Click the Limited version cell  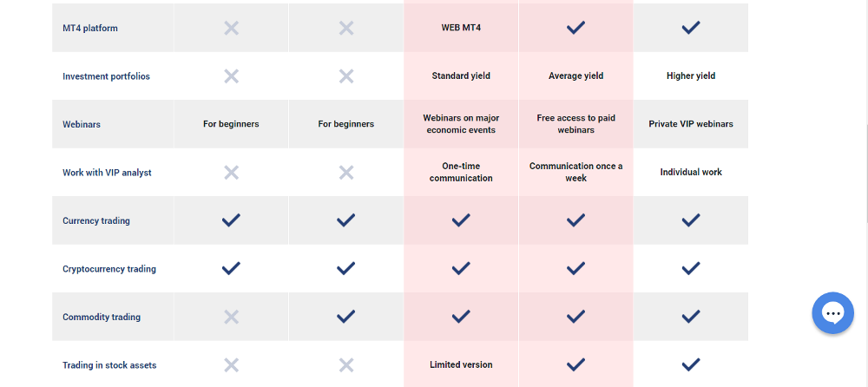point(461,364)
